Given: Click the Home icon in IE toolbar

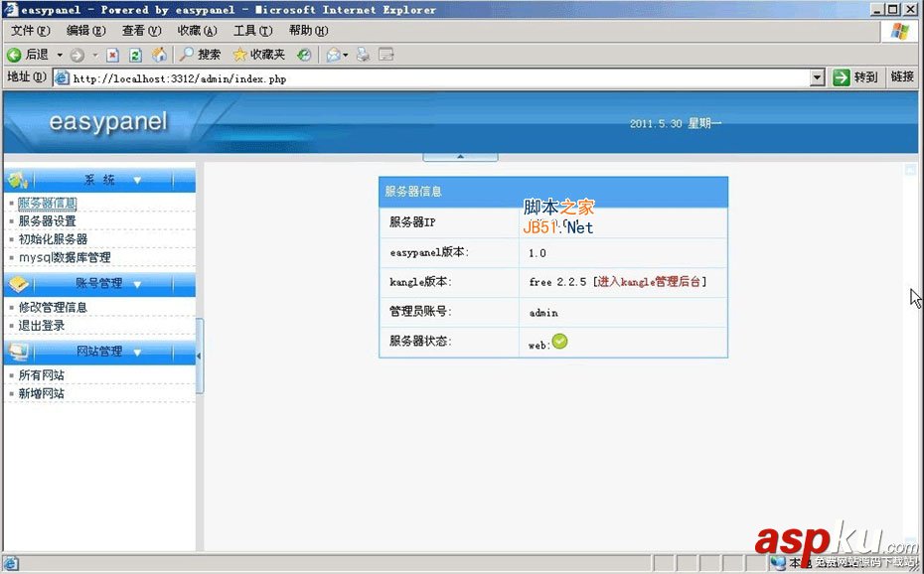Looking at the screenshot, I should pyautogui.click(x=159, y=55).
